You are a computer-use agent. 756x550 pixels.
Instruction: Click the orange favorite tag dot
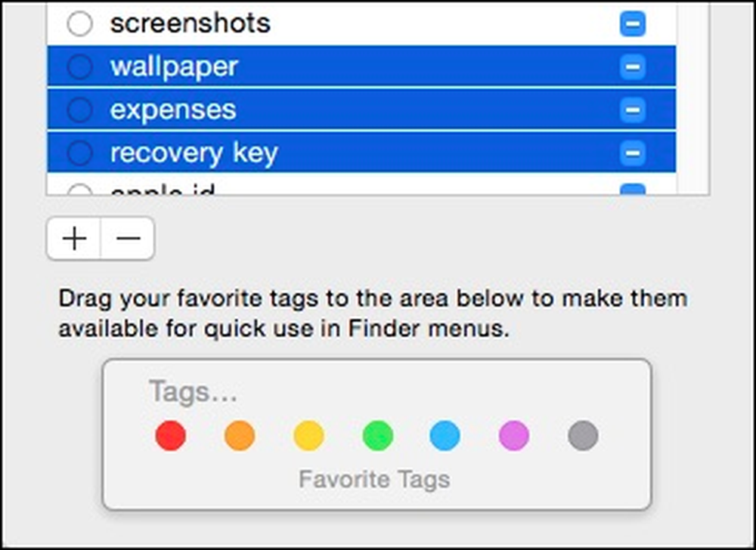(240, 435)
